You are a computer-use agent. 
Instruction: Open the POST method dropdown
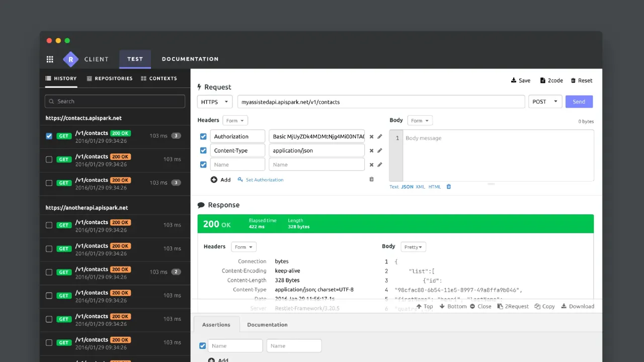point(545,102)
